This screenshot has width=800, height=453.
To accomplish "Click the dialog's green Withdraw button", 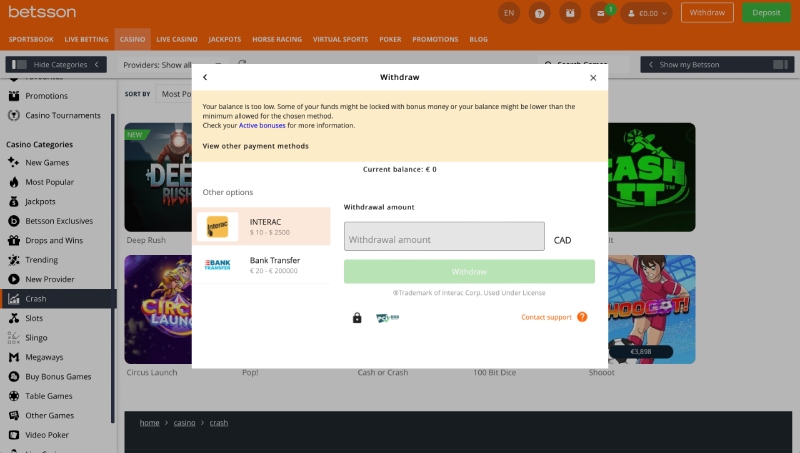I will click(469, 271).
